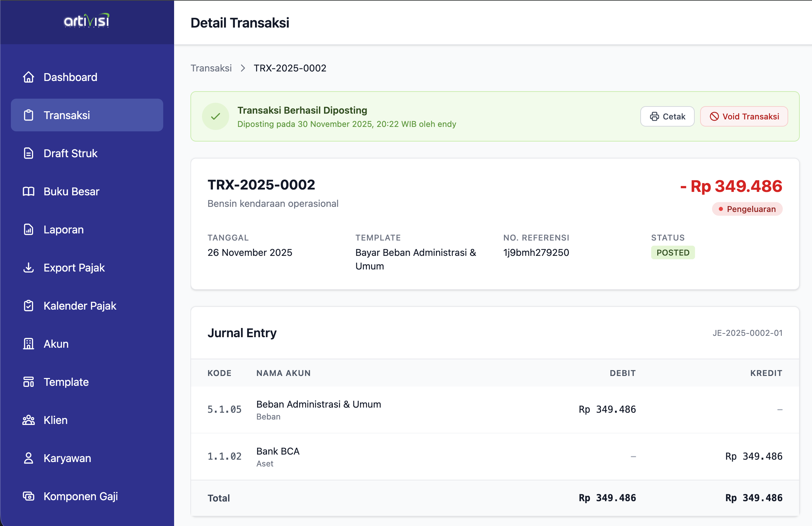Click the Transaksi clipboard icon

29,115
